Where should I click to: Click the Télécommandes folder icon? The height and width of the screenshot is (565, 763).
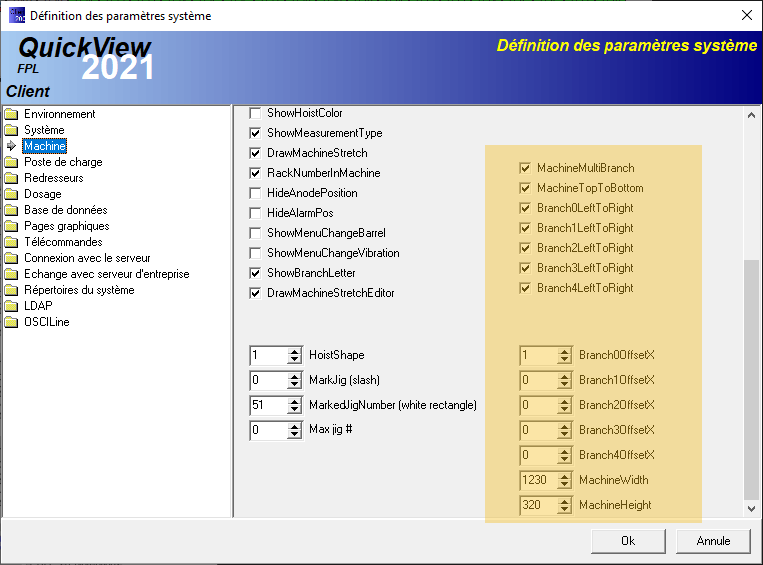point(11,242)
